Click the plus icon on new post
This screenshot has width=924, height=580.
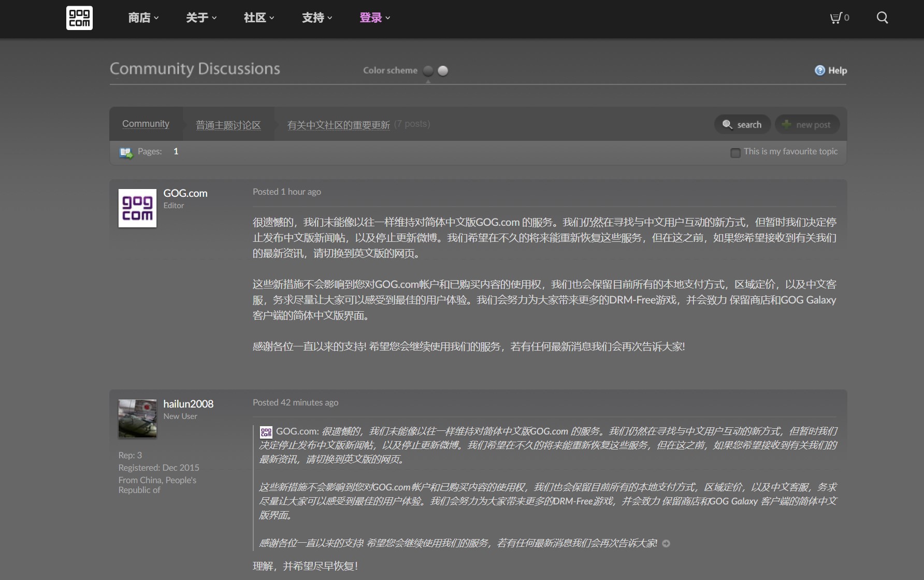[x=786, y=124]
